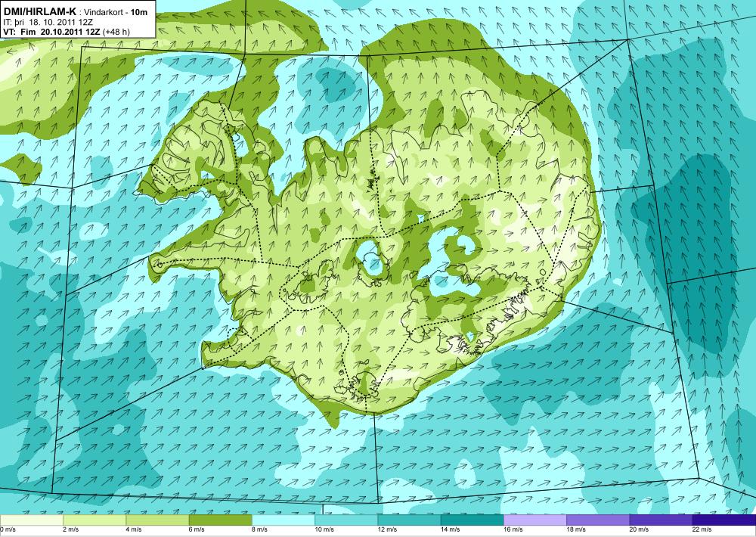Click the 'Vindarkort - 10m' label
The height and width of the screenshot is (537, 756).
click(x=116, y=12)
